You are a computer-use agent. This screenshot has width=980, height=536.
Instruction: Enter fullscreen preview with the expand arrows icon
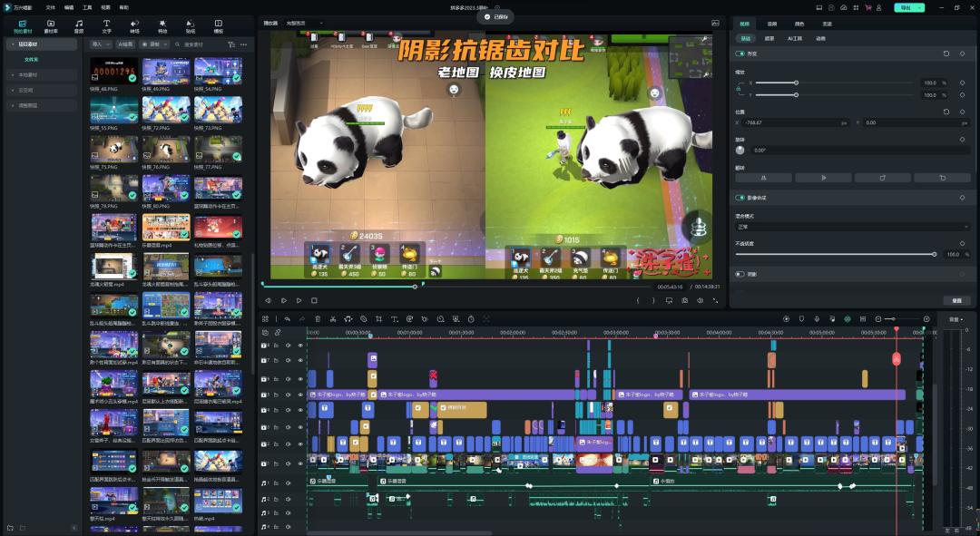pyautogui.click(x=715, y=300)
